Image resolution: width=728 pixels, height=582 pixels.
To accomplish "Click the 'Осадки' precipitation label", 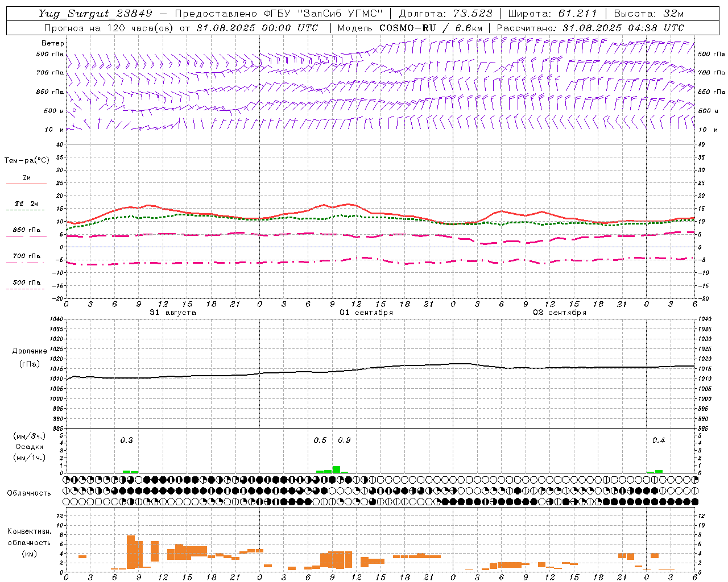I will pyautogui.click(x=30, y=447).
